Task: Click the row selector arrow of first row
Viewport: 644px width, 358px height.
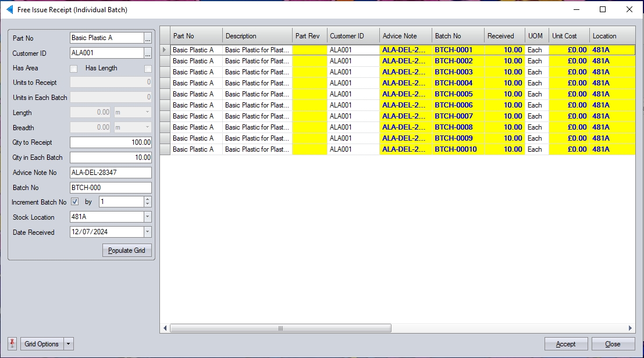Action: [165, 50]
